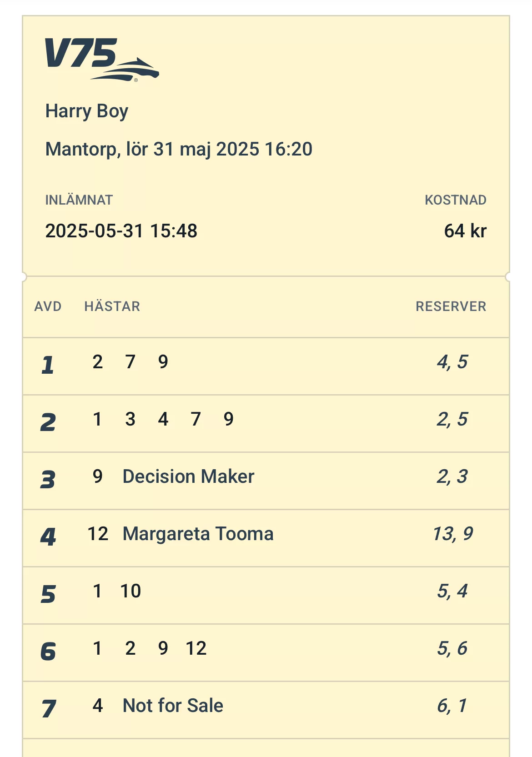Click the HÄSTAR column header

(112, 306)
